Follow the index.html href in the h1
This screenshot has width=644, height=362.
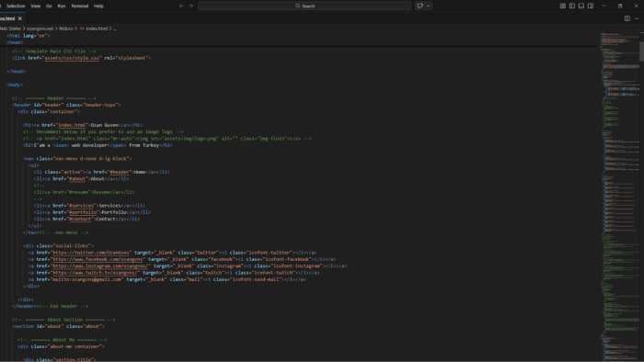point(72,125)
